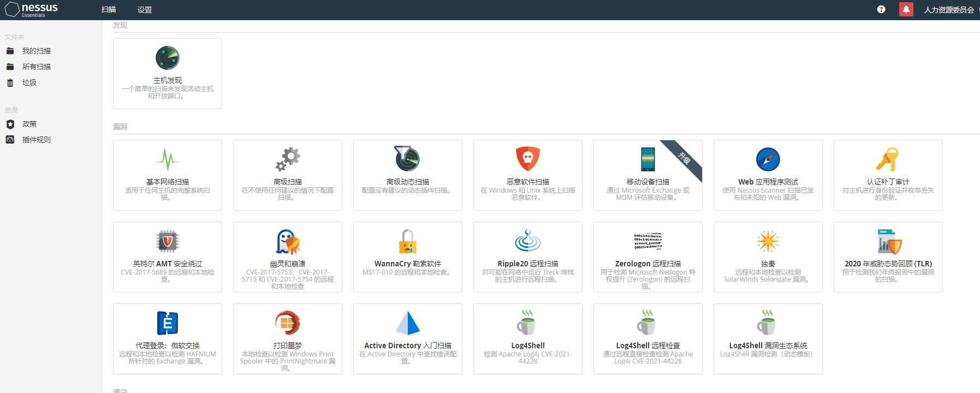
Task: Click the 英特尔 AMT 安全绕过 title text
Action: pos(168,264)
